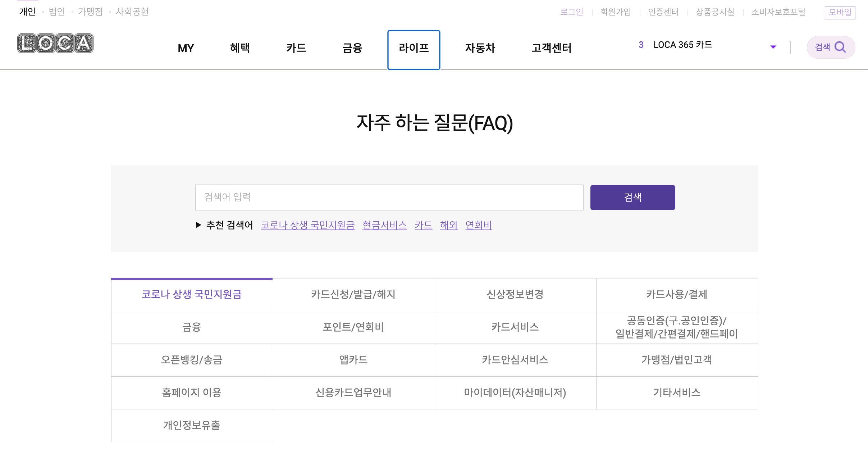The image size is (868, 454).
Task: Open the 카드안심서비스 FAQ category
Action: coord(515,360)
